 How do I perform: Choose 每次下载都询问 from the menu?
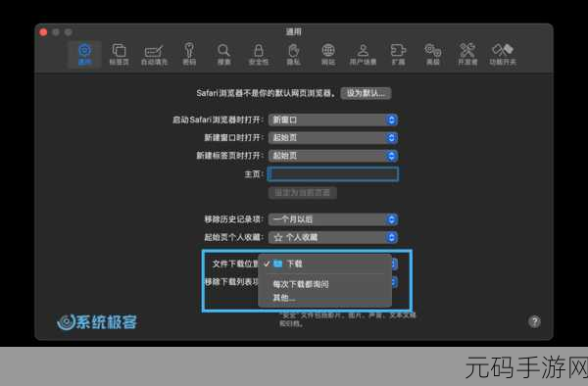(325, 284)
